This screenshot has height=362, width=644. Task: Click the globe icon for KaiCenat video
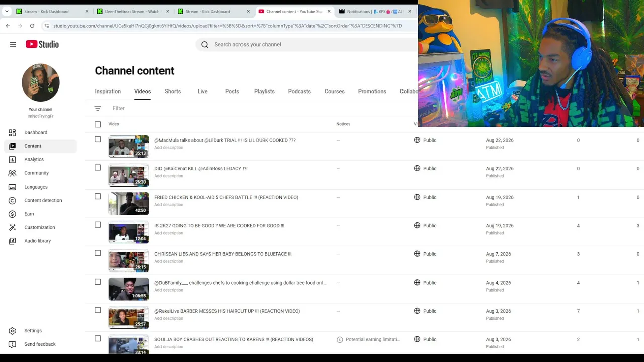[x=417, y=169]
